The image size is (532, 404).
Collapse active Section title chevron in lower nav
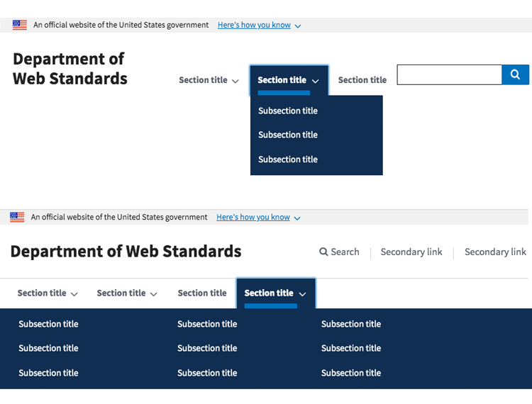click(302, 294)
